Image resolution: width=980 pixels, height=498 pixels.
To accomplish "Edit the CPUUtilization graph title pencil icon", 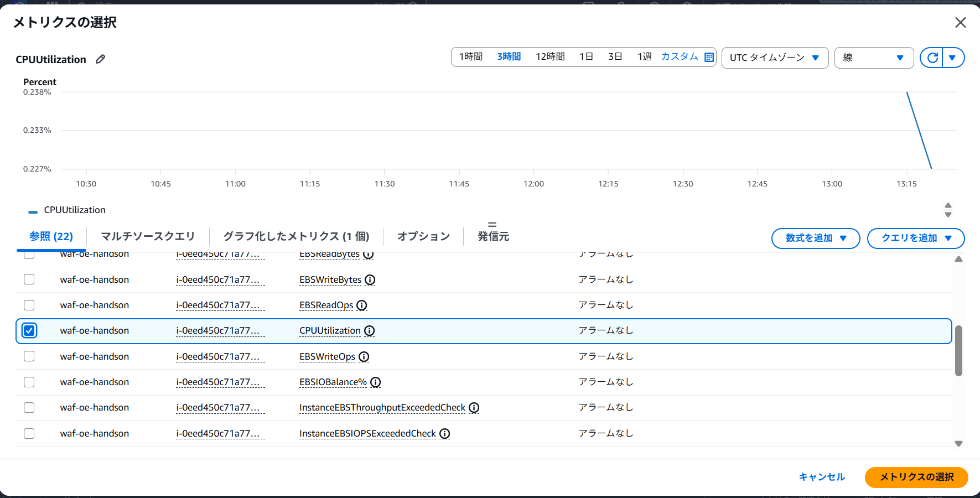I will coord(100,59).
